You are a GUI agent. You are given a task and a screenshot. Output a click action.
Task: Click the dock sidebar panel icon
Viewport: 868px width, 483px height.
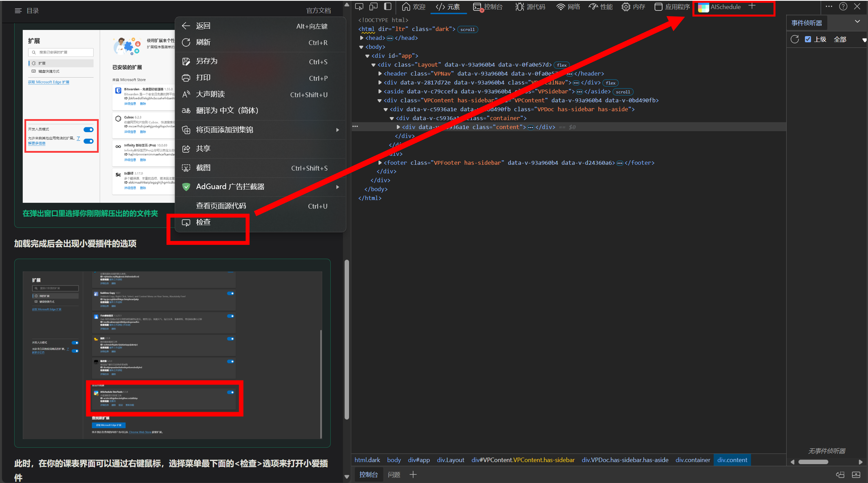388,7
